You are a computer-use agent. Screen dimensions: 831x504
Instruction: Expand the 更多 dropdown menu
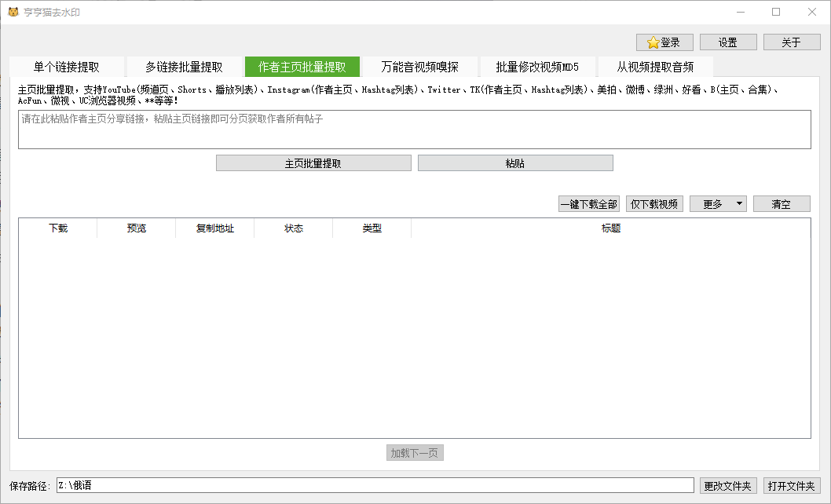tap(717, 203)
